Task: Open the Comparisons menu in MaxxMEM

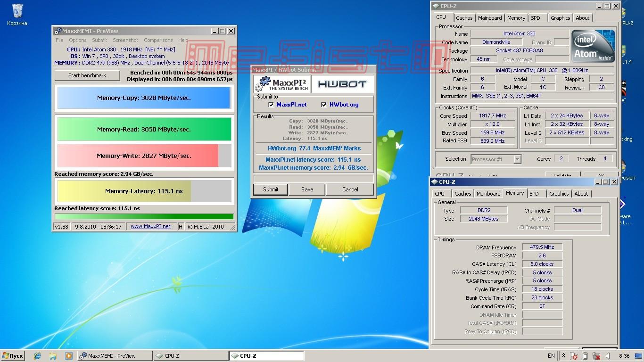Action: click(x=158, y=40)
